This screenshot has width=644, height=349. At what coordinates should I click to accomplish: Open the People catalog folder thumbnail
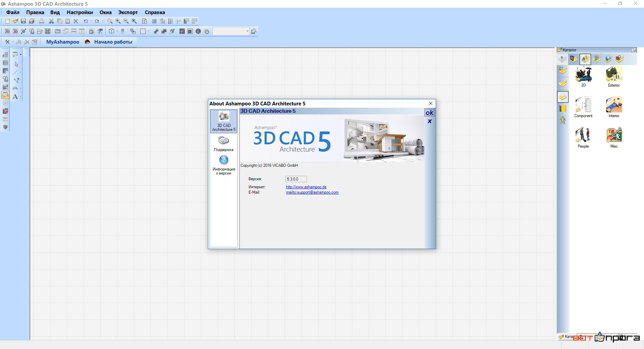tap(583, 138)
